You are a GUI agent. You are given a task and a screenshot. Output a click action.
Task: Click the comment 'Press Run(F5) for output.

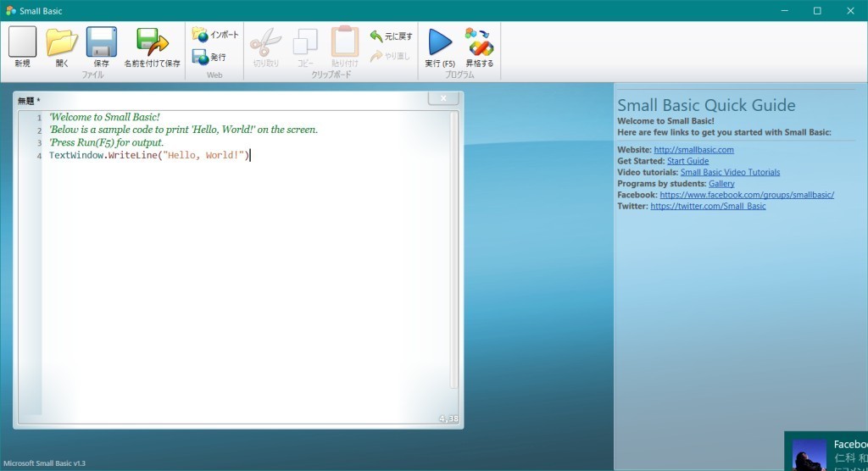[x=106, y=142]
